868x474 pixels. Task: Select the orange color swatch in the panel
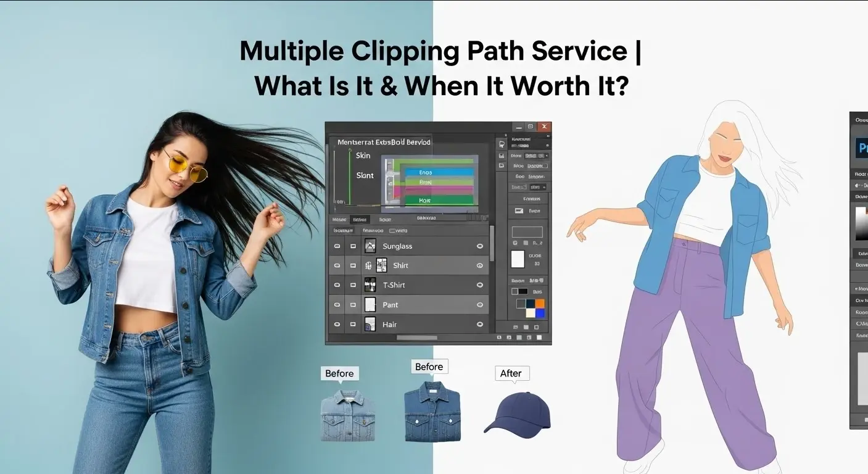(541, 302)
